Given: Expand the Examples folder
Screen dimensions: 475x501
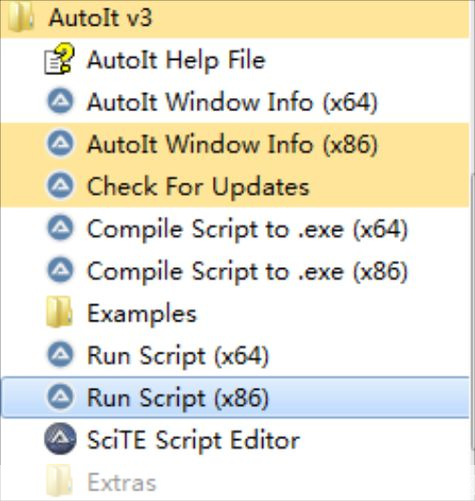Looking at the screenshot, I should pyautogui.click(x=234, y=313).
